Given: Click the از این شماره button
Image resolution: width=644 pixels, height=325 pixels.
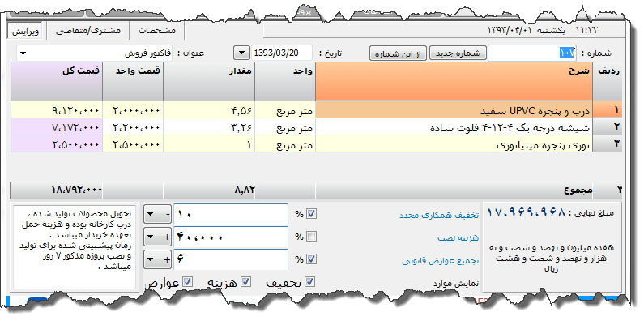Looking at the screenshot, I should [398, 53].
